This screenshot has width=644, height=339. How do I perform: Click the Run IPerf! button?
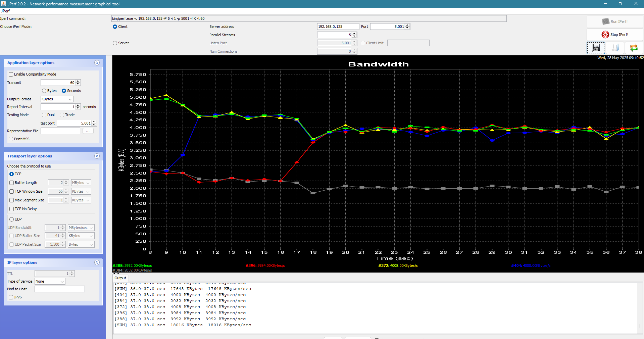click(615, 21)
